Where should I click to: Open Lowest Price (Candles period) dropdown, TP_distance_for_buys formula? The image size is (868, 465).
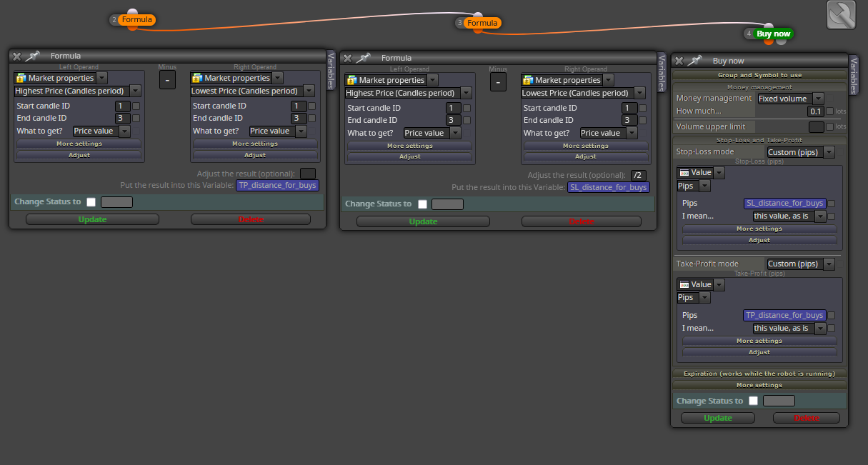253,91
